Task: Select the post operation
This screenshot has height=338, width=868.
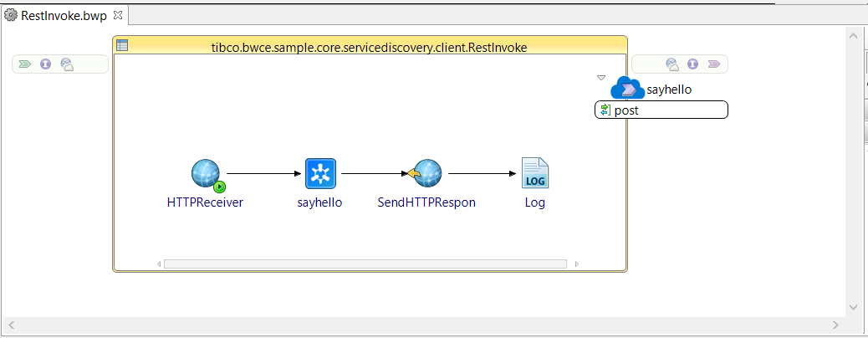Action: (661, 110)
